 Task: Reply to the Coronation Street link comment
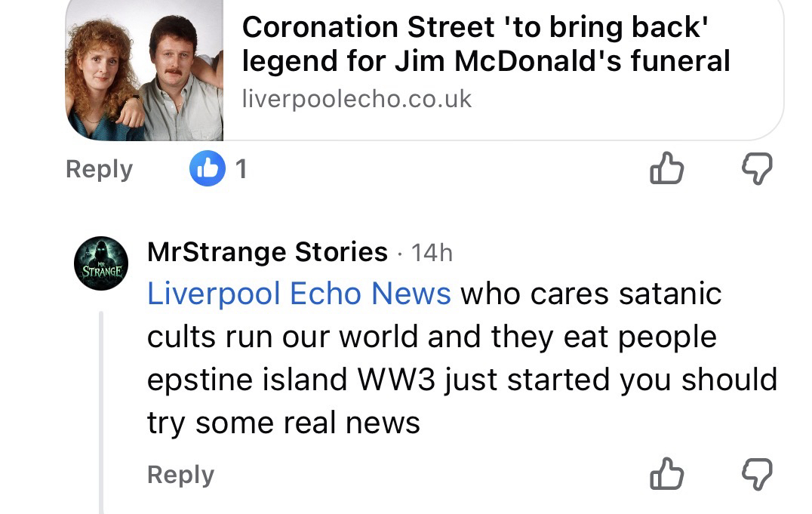point(99,169)
